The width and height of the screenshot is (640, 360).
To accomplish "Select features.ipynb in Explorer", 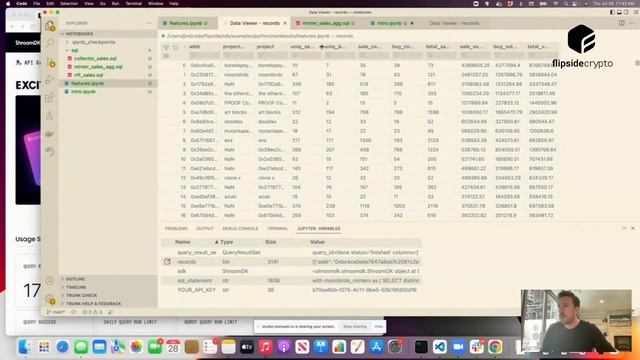I will click(87, 83).
